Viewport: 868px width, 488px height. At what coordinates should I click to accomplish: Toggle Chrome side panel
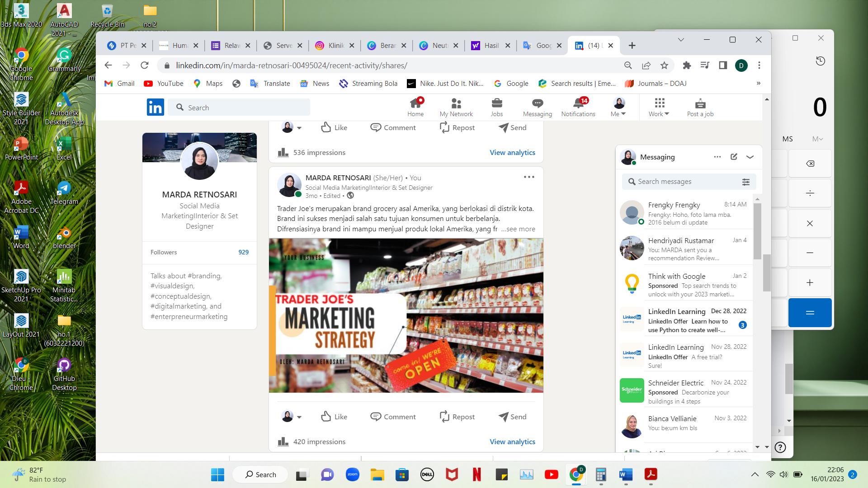point(723,66)
